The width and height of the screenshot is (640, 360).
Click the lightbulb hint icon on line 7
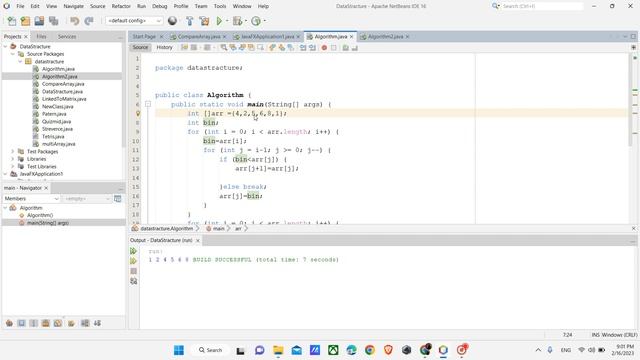point(138,113)
